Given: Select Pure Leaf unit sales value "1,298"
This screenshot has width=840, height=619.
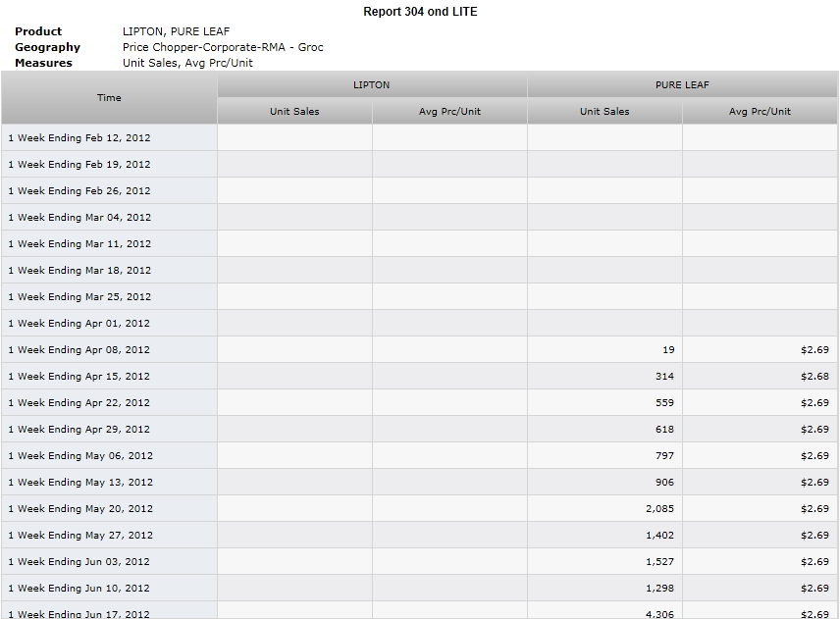Looking at the screenshot, I should [x=660, y=589].
